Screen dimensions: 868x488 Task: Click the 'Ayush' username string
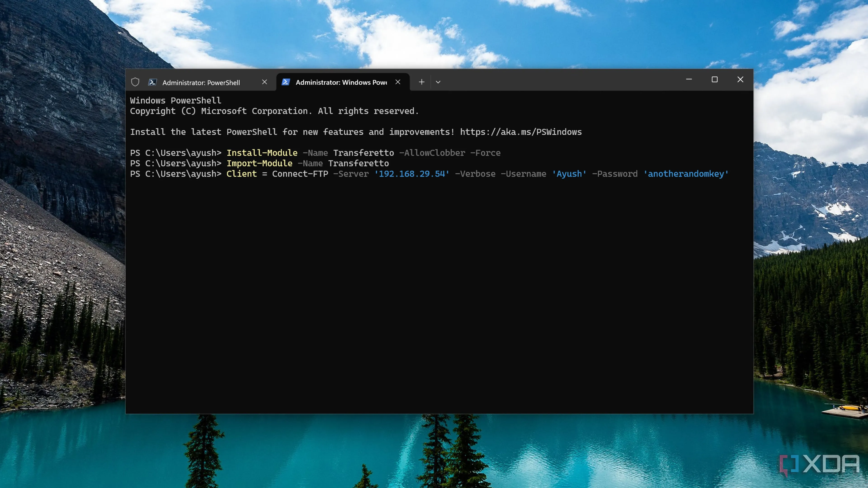coord(569,174)
